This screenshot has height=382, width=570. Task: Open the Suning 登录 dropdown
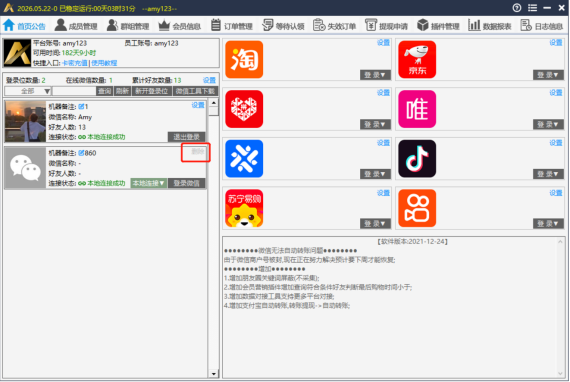pyautogui.click(x=375, y=223)
